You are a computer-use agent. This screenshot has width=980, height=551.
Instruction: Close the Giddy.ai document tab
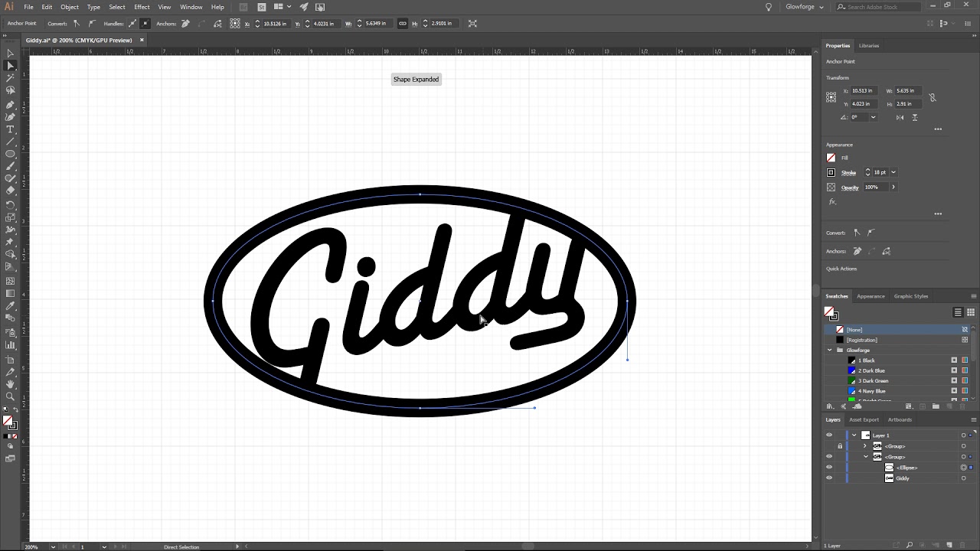(x=142, y=40)
